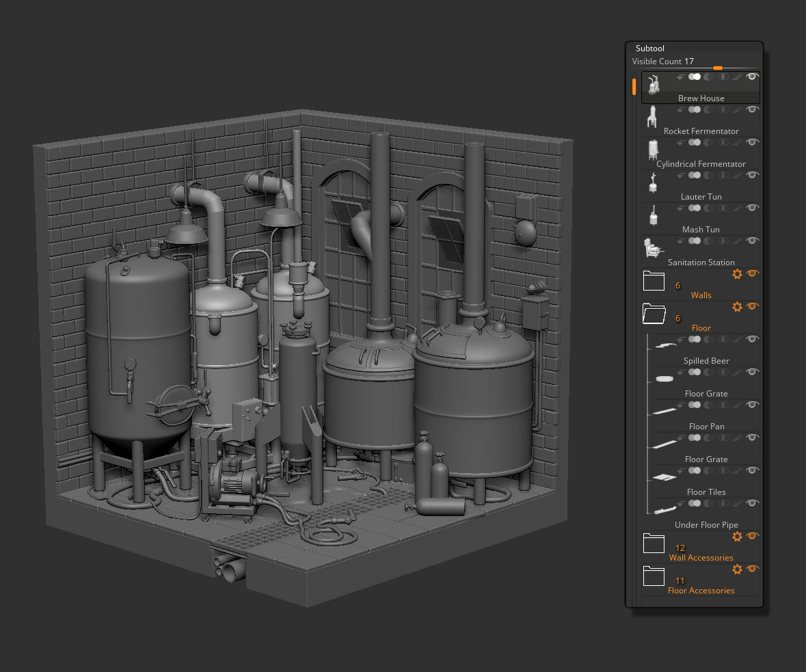The width and height of the screenshot is (806, 672).
Task: Click the Visible Count slider handle
Action: point(717,68)
